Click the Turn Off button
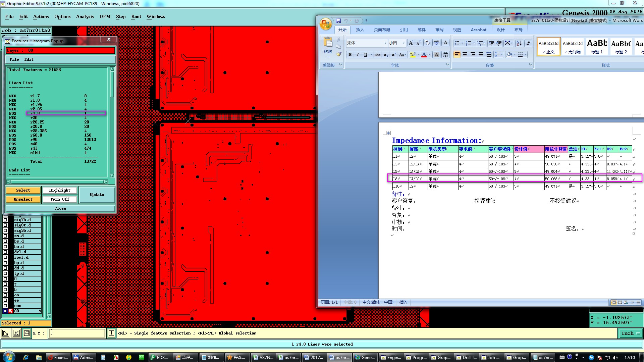Screen dimensions: 644x362 [x=60, y=199]
